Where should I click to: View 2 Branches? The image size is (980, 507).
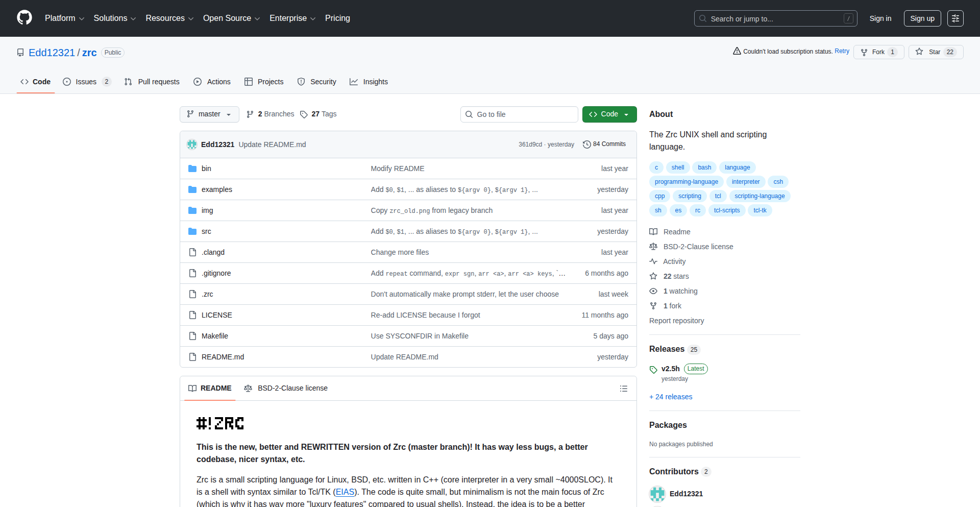pos(270,114)
